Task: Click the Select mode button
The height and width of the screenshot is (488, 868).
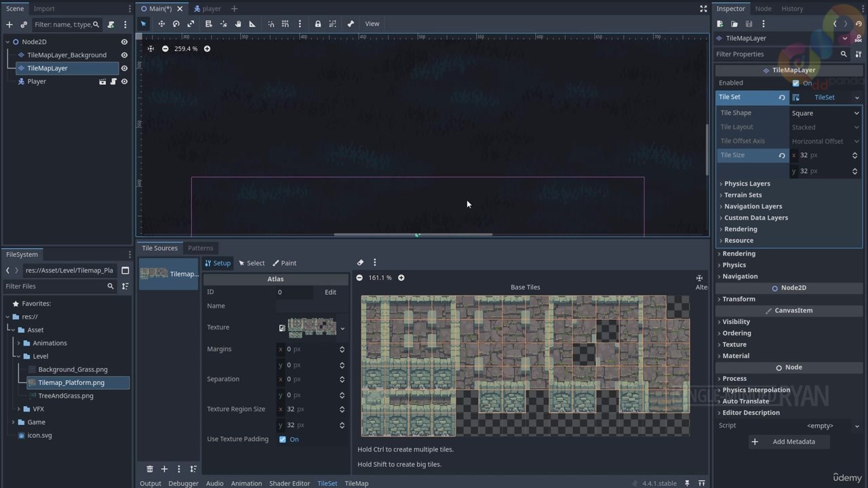Action: tap(252, 263)
